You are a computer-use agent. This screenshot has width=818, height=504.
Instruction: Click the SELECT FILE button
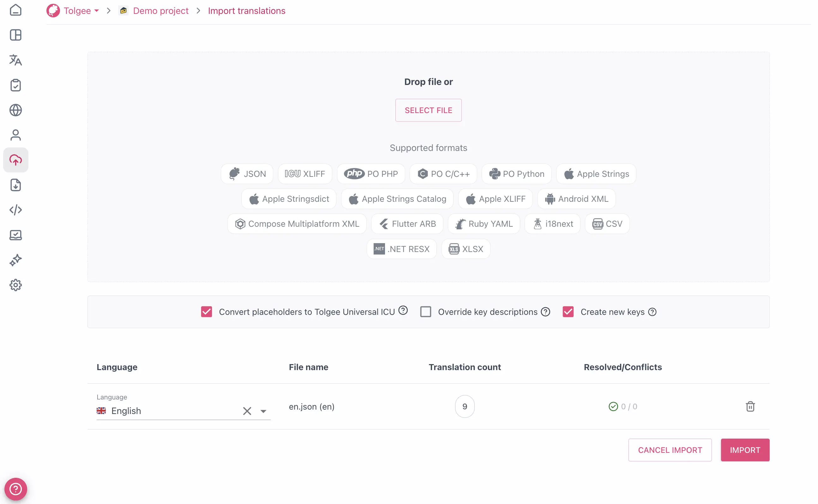(428, 110)
